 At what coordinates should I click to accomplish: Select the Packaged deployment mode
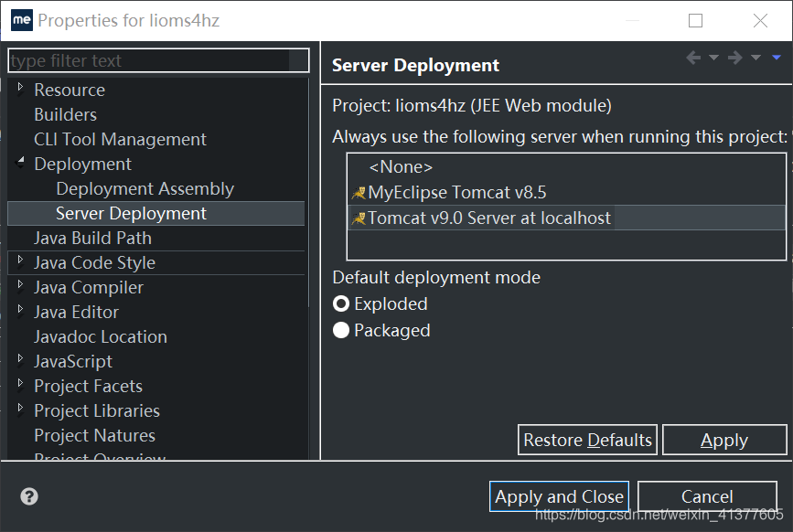(x=341, y=331)
